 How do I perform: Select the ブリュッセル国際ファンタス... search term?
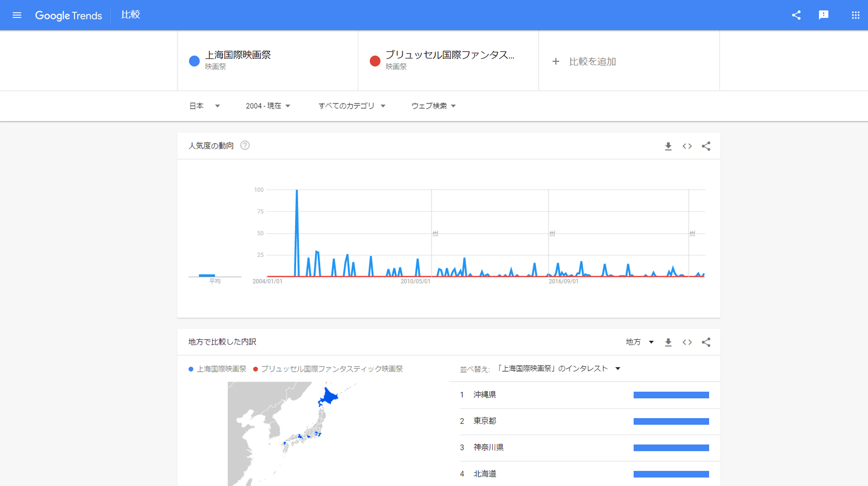click(x=448, y=61)
